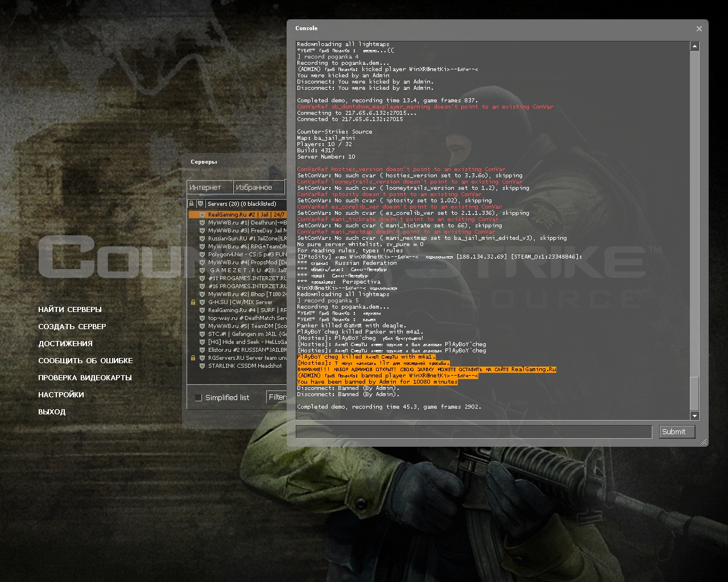Click shield icon beside RealGaming.Ru #2 Jail
This screenshot has height=582, width=728.
coord(202,215)
